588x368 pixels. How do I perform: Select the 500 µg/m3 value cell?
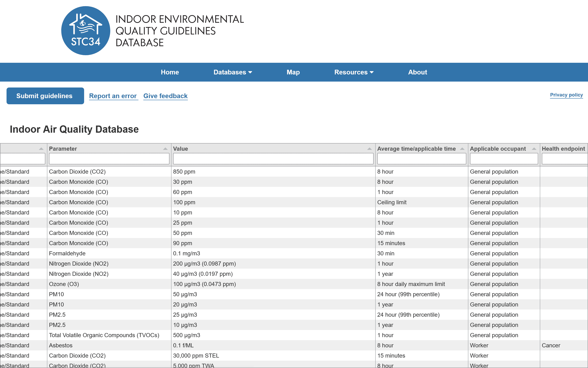click(273, 335)
